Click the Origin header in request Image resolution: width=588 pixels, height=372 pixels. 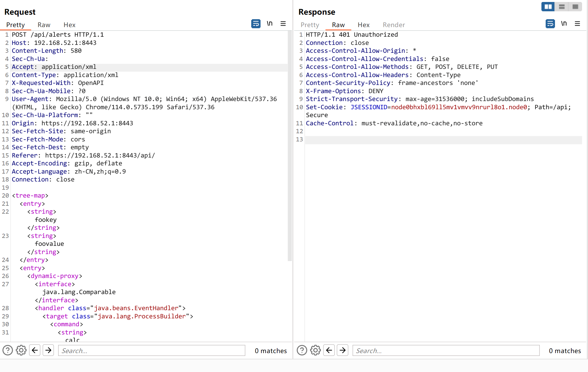(x=73, y=123)
